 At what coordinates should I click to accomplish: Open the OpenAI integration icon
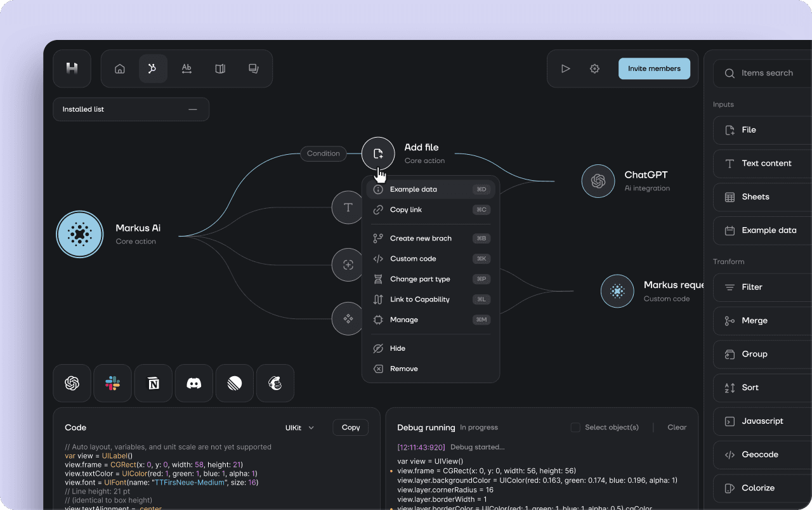pos(72,383)
